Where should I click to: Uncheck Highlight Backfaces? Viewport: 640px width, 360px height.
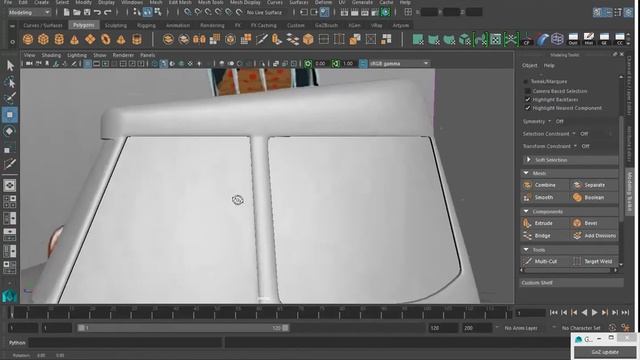[x=527, y=100]
